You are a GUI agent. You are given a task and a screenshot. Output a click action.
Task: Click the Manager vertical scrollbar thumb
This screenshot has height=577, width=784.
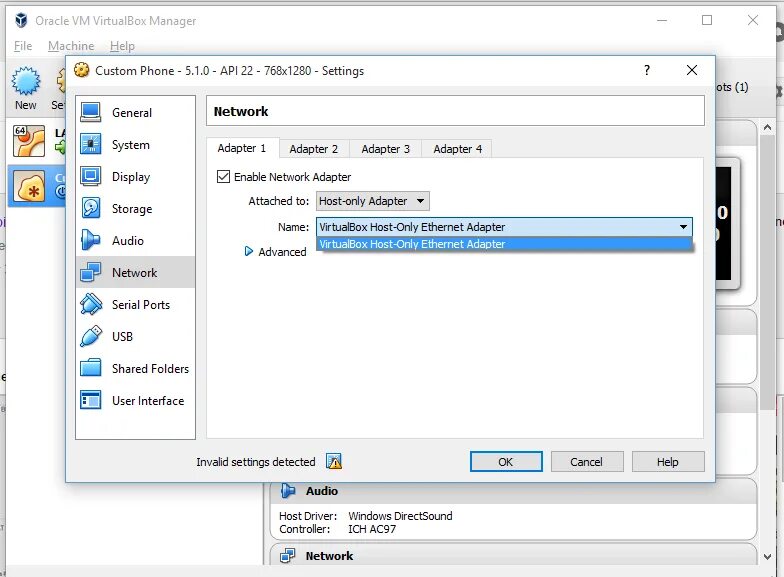coord(768,272)
